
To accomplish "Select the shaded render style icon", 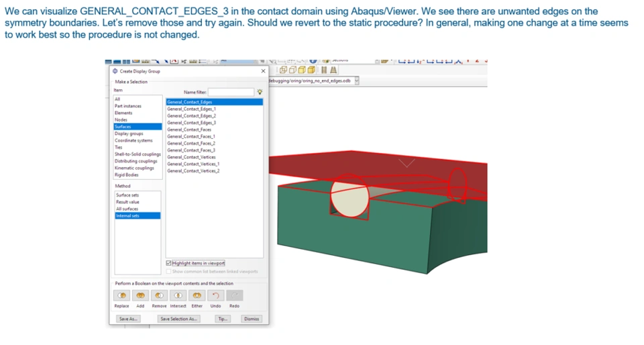I will [x=311, y=70].
